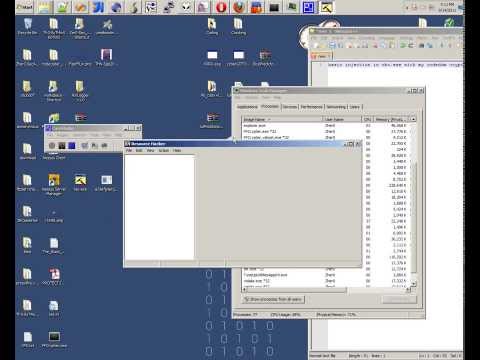Screen dimensions: 480x360
Task: Select the new 1 tab in Notepad++
Action: point(321,56)
